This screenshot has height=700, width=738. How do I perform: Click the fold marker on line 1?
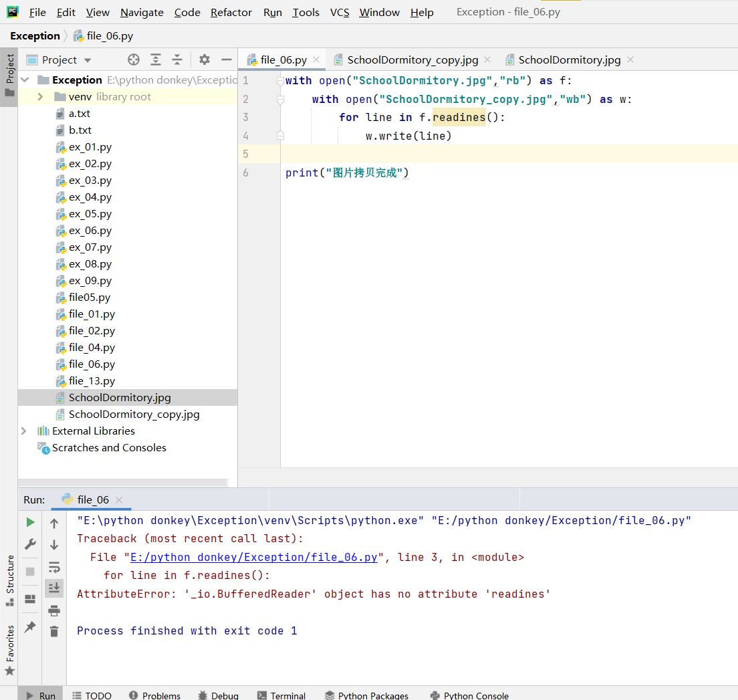click(281, 81)
